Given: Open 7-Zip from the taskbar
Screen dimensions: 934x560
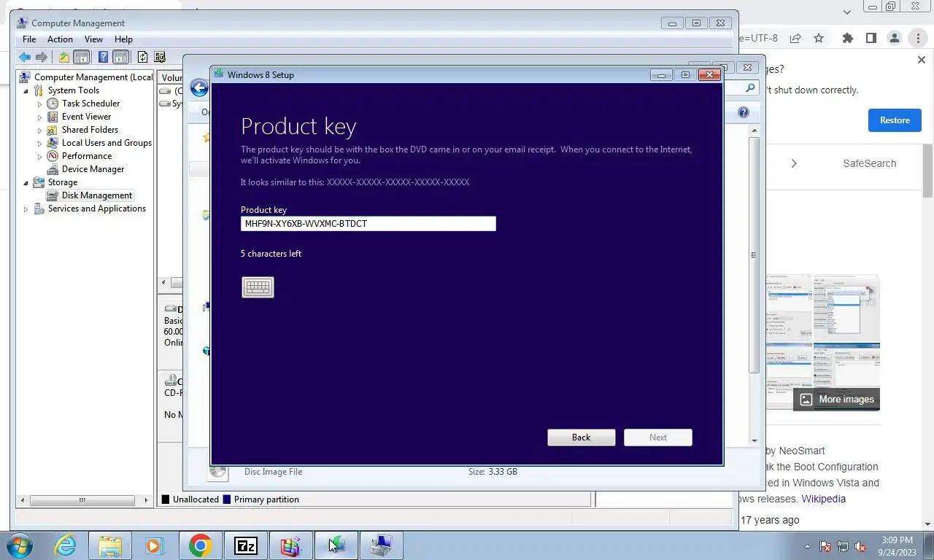Looking at the screenshot, I should pos(245,545).
